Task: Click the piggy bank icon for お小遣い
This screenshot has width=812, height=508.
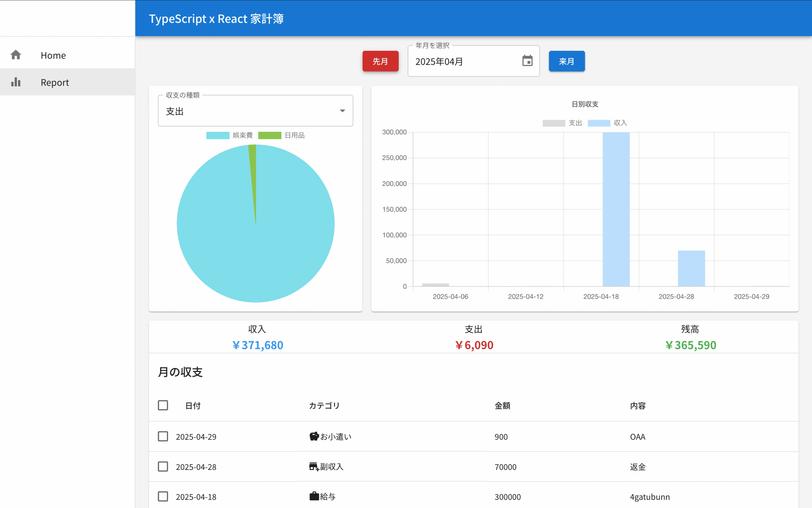Action: coord(314,436)
